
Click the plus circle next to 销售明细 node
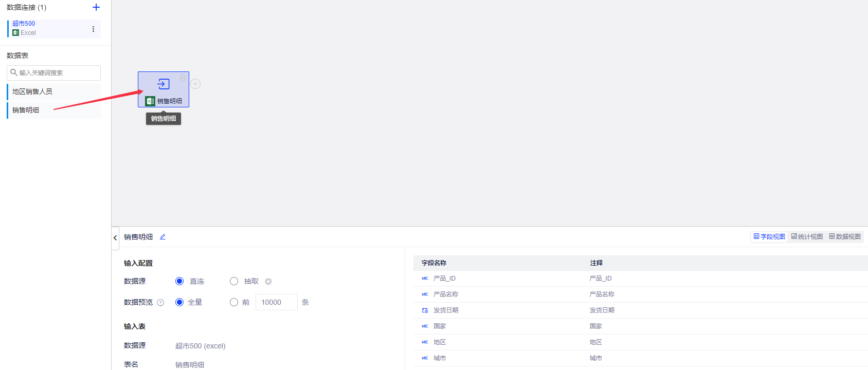(195, 84)
